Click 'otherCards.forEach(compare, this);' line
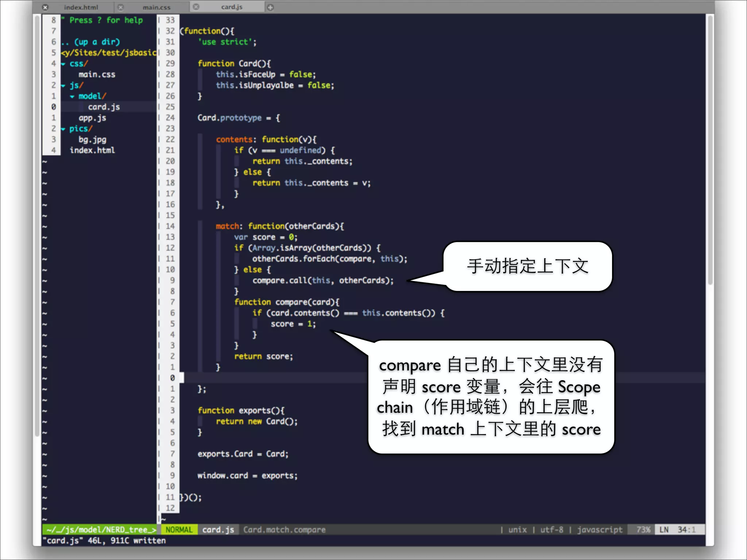 pos(330,259)
